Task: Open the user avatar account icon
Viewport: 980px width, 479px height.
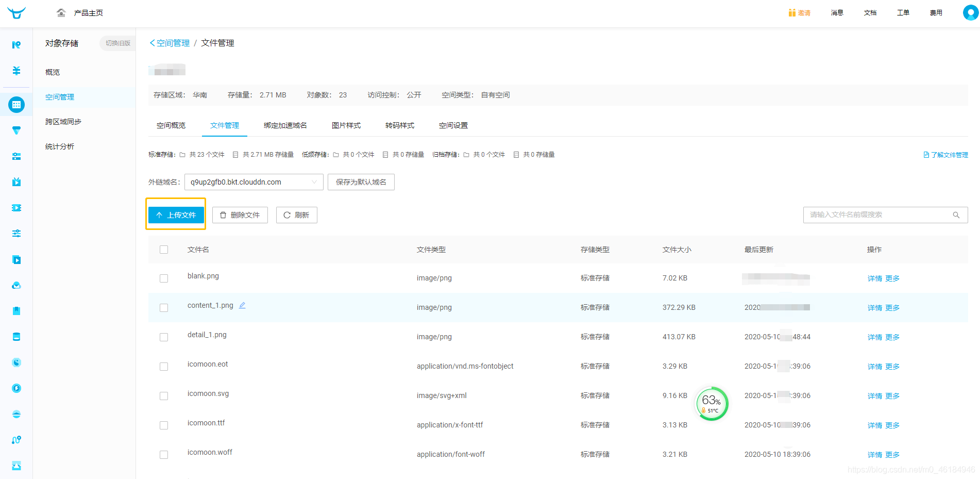Action: point(971,13)
